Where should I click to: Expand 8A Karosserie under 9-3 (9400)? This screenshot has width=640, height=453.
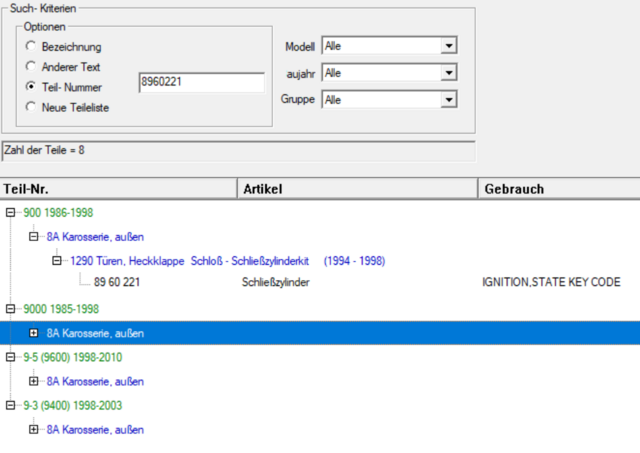(x=34, y=429)
